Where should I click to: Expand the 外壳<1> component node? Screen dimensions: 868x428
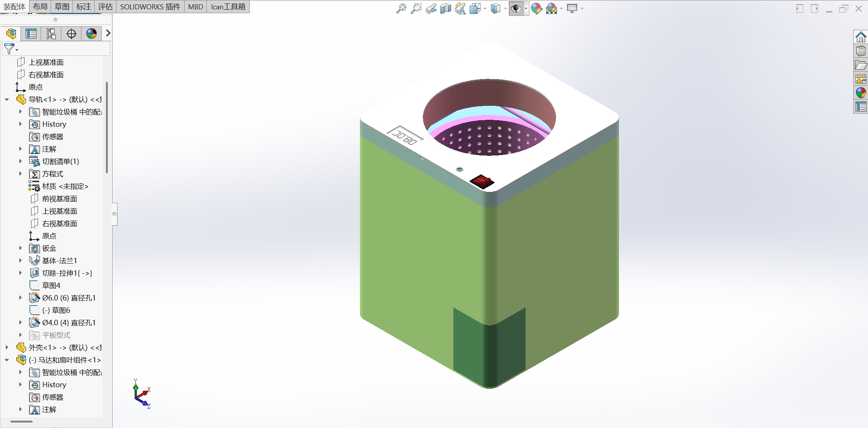tap(7, 348)
